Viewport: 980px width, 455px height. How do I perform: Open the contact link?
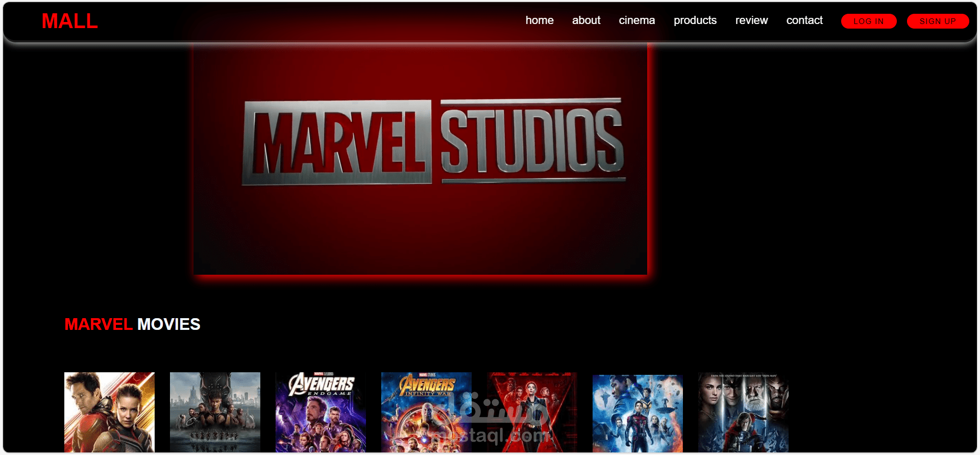pos(804,20)
